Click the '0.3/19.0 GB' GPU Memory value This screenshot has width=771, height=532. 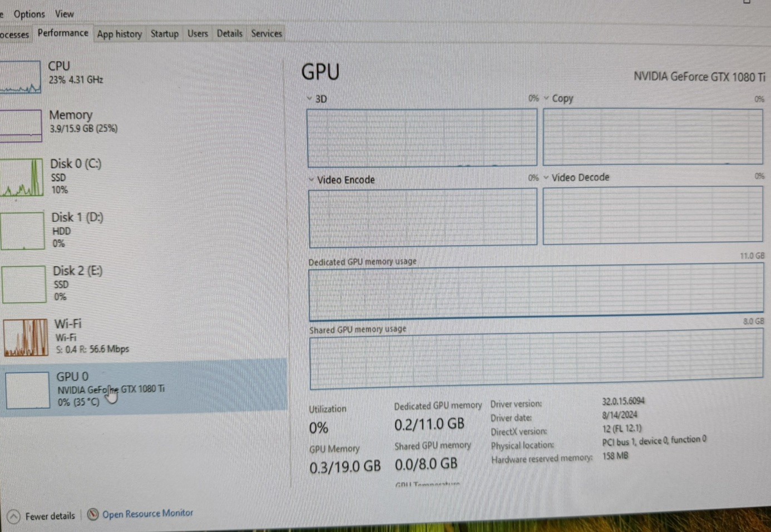click(x=345, y=467)
